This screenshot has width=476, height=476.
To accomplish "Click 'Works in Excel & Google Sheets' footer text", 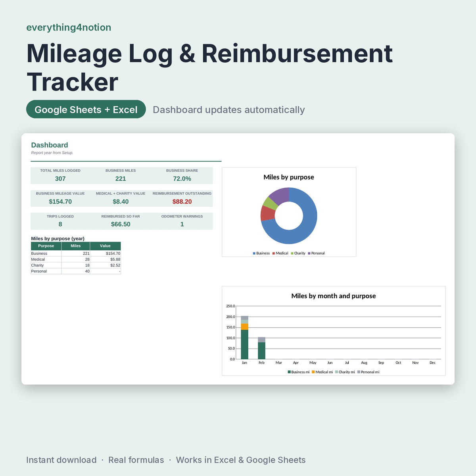I will pos(241,460).
